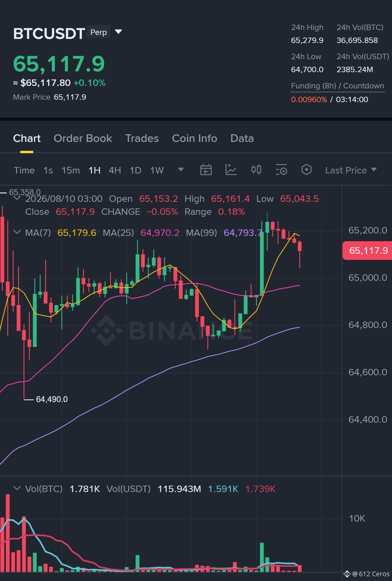Tap the candle Low value 65,043.5
Screen dimensions: 392x581
pos(300,199)
